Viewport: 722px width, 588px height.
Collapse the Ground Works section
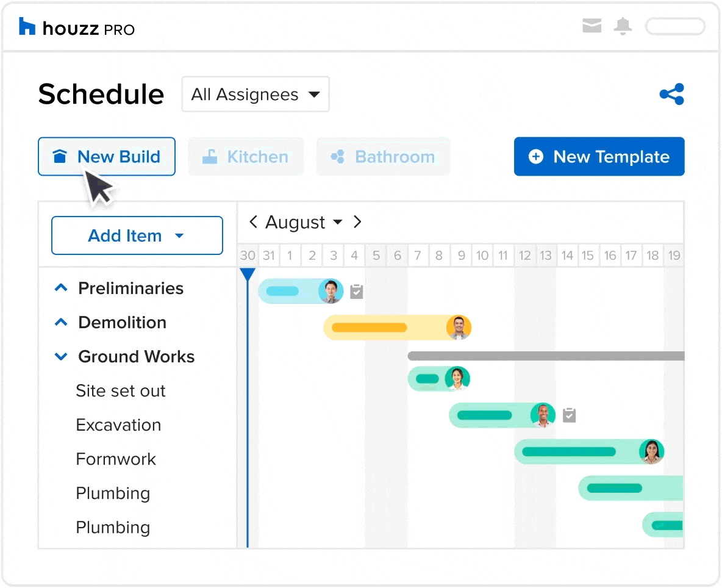(x=61, y=356)
